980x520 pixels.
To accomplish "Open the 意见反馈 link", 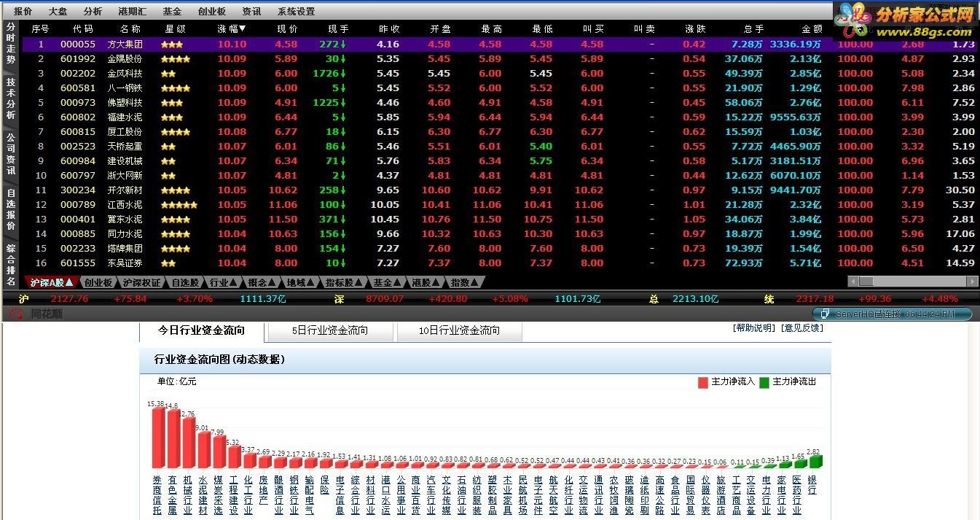I will click(x=801, y=328).
